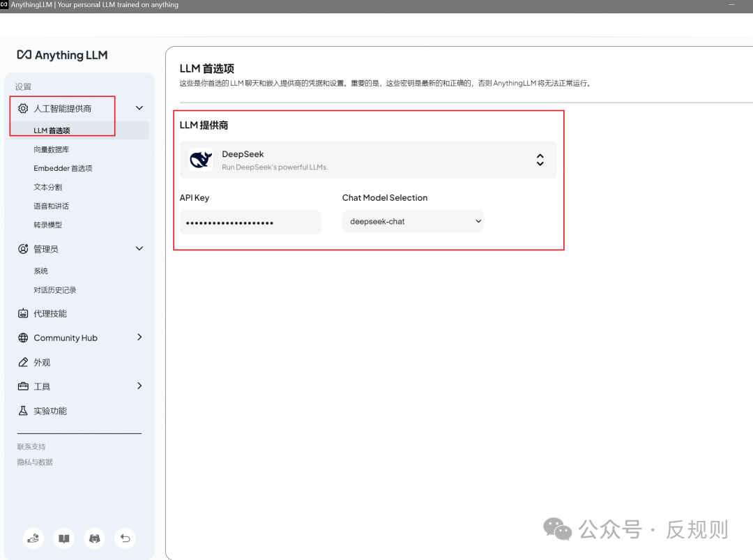Open the Chat Model Selection dropdown
The height and width of the screenshot is (560, 753).
[413, 221]
